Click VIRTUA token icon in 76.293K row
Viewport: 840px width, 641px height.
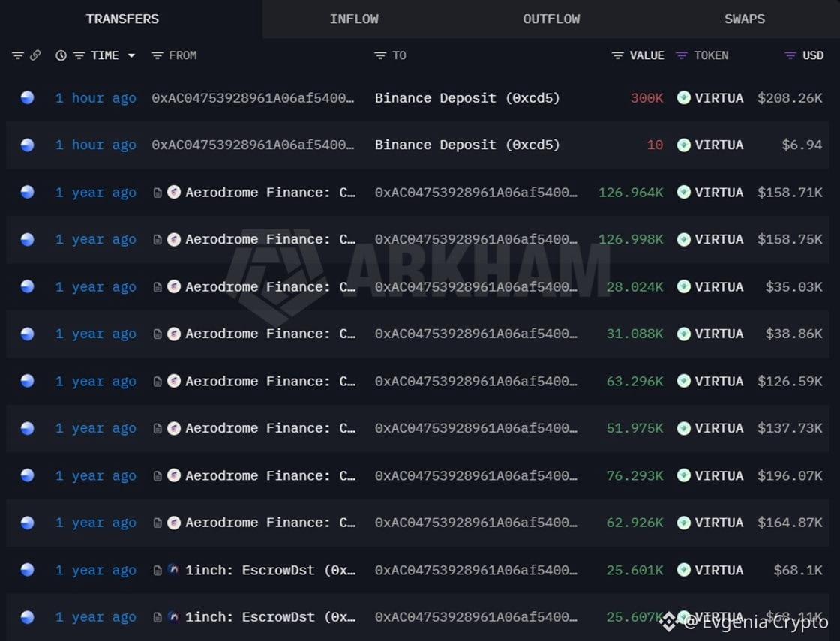click(683, 475)
